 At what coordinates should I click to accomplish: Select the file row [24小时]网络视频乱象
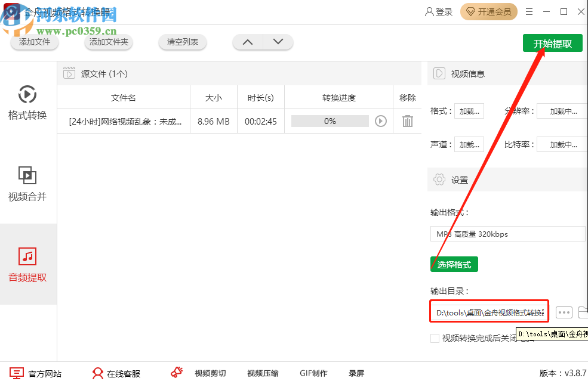click(x=239, y=121)
